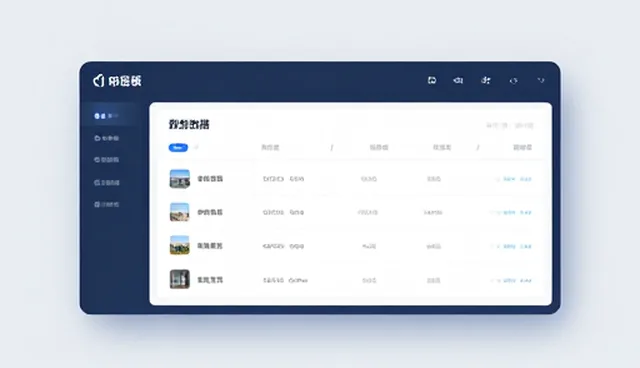Open the third sidebar menu item
640x368 pixels.
coord(107,160)
